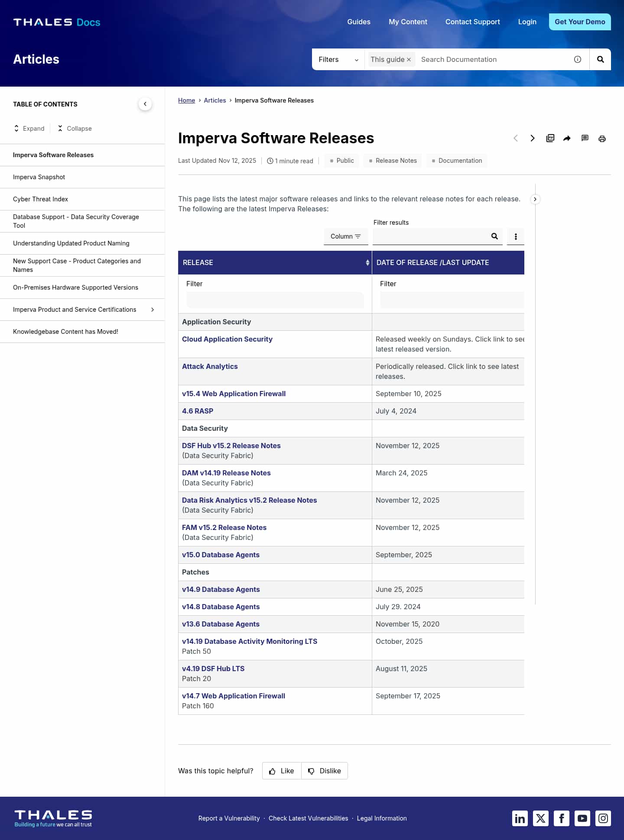The height and width of the screenshot is (840, 624).
Task: Focus the Search Documentation field
Action: tap(494, 59)
